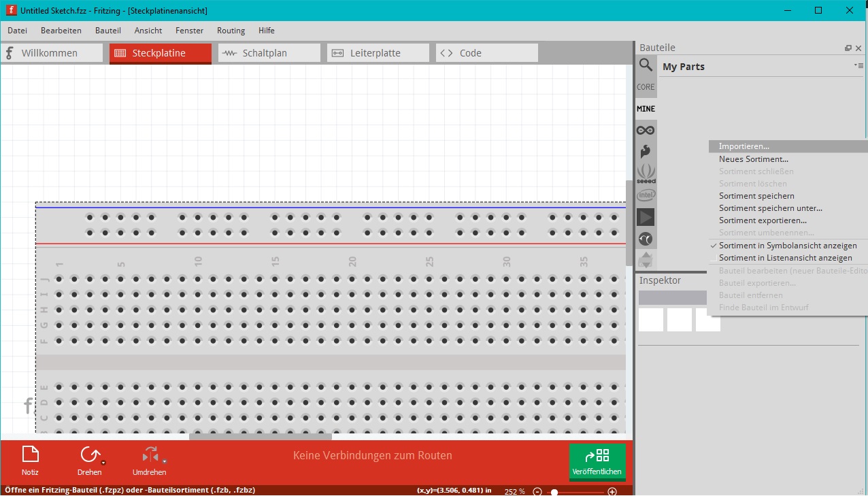Image resolution: width=868 pixels, height=496 pixels.
Task: Open the Bearbeiten menu
Action: coord(61,31)
